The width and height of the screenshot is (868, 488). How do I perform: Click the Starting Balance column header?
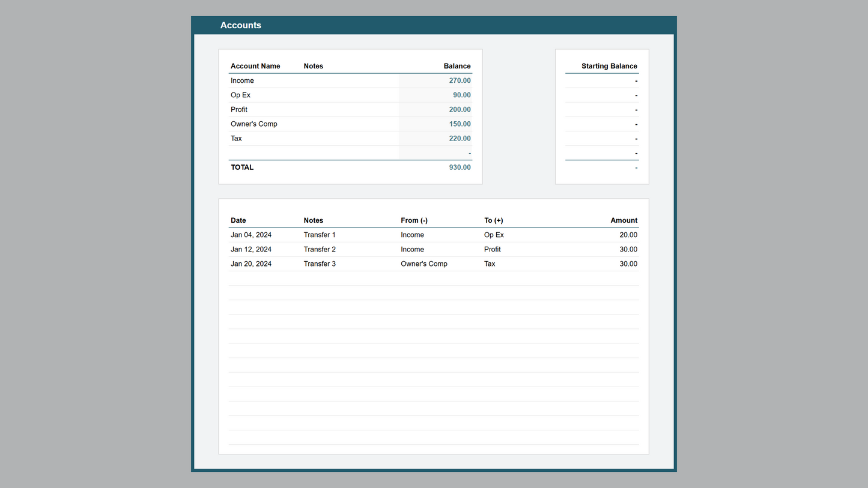(609, 66)
